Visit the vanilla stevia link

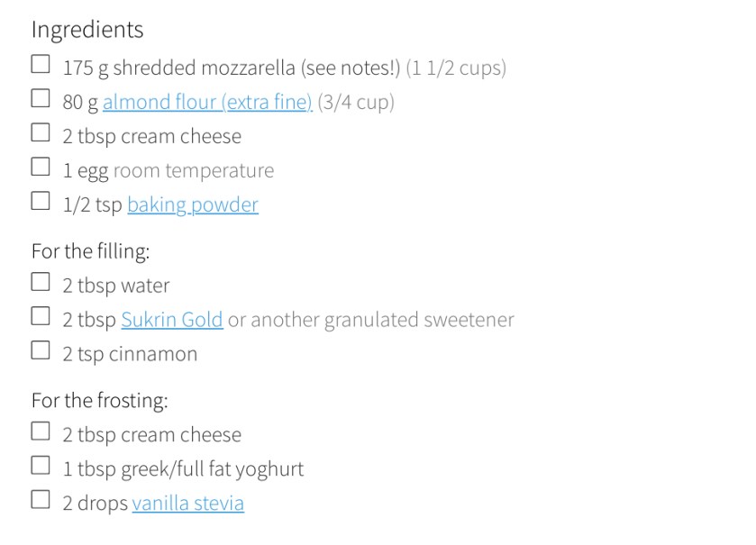187,504
